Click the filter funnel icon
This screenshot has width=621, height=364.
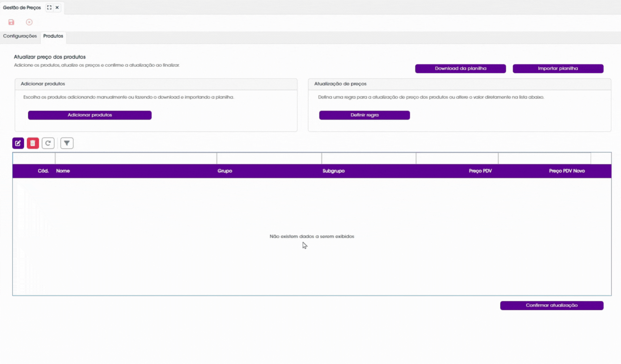[67, 143]
